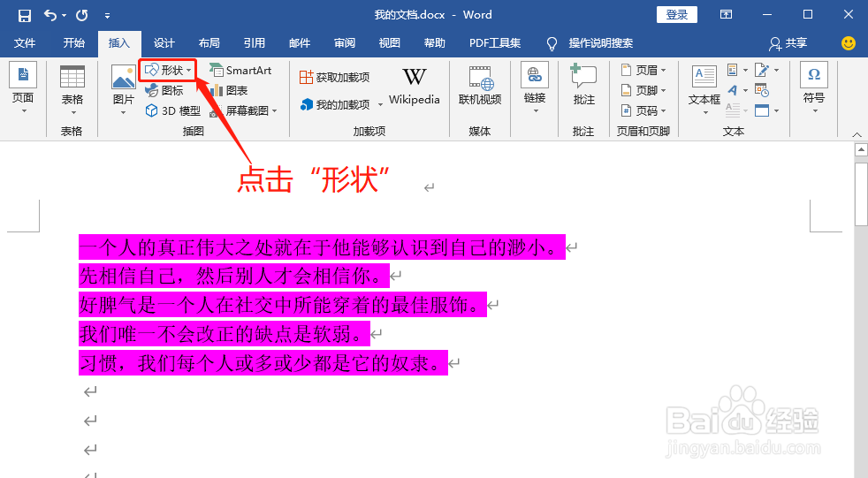Click 操作说明搜索 search box
Viewport: 868px width, 478px height.
pos(601,43)
